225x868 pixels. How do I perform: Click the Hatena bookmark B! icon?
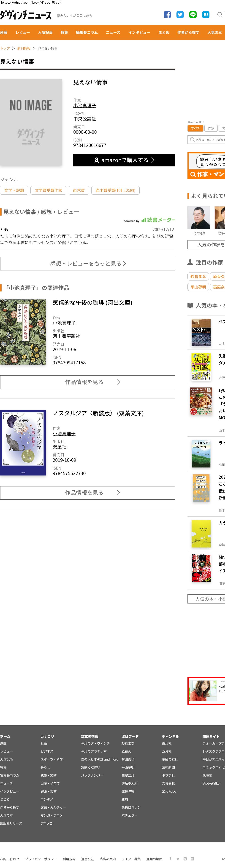[x=206, y=14]
